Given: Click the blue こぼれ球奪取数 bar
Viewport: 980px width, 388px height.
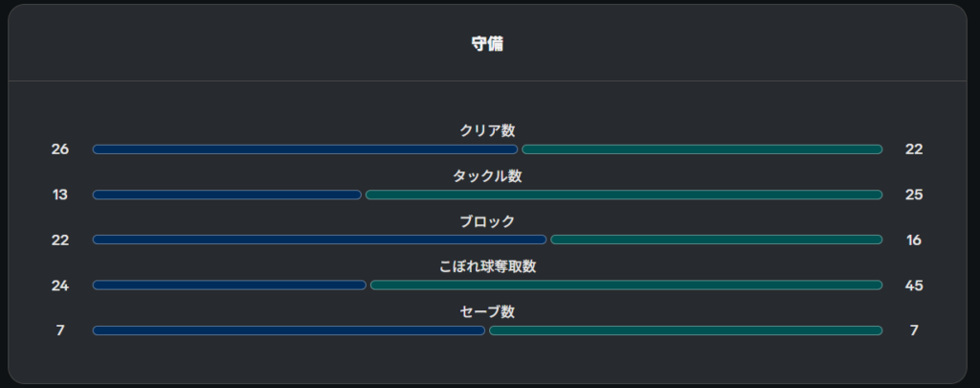Looking at the screenshot, I should point(230,285).
